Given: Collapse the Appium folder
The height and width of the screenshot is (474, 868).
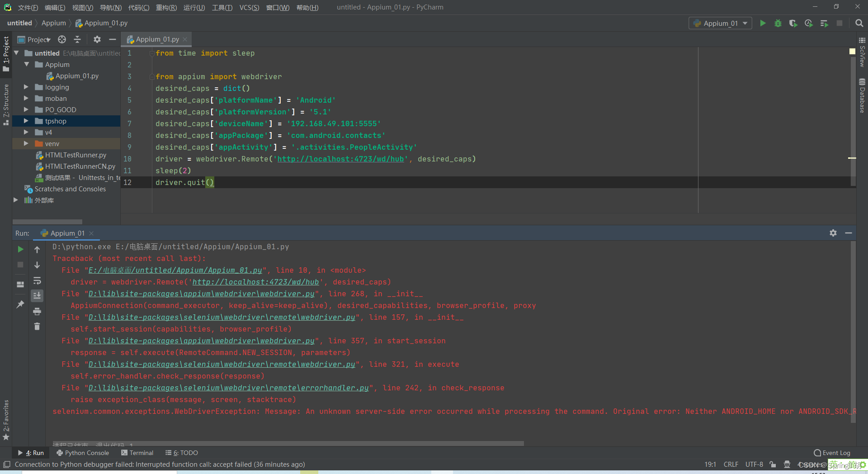Looking at the screenshot, I should click(x=27, y=64).
